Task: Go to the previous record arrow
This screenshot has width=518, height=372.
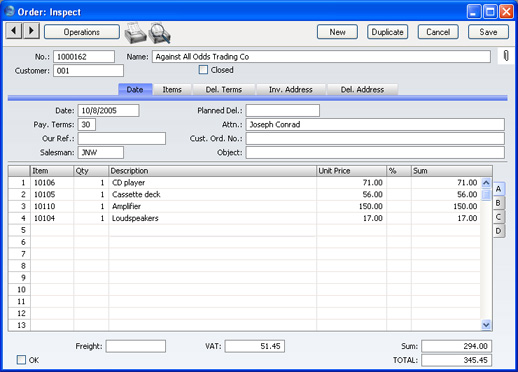Action: 14,31
